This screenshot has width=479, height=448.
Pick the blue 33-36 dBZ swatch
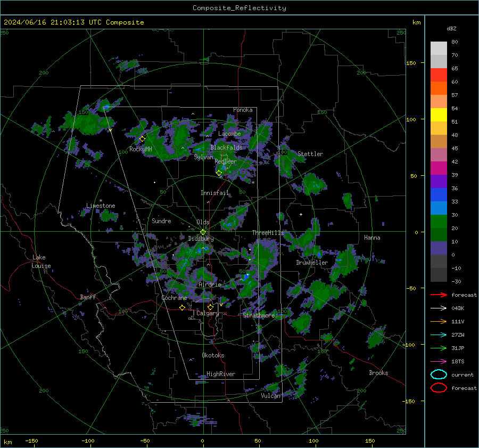[x=439, y=194]
